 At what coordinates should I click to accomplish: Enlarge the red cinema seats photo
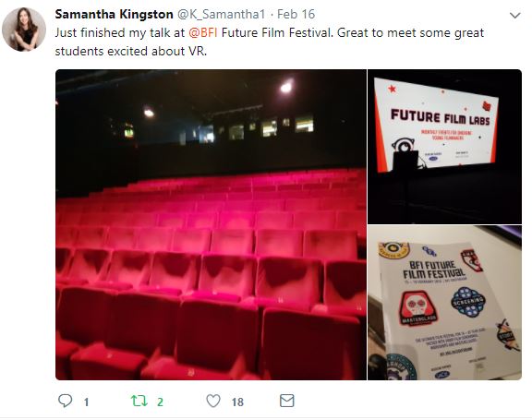coord(211,224)
